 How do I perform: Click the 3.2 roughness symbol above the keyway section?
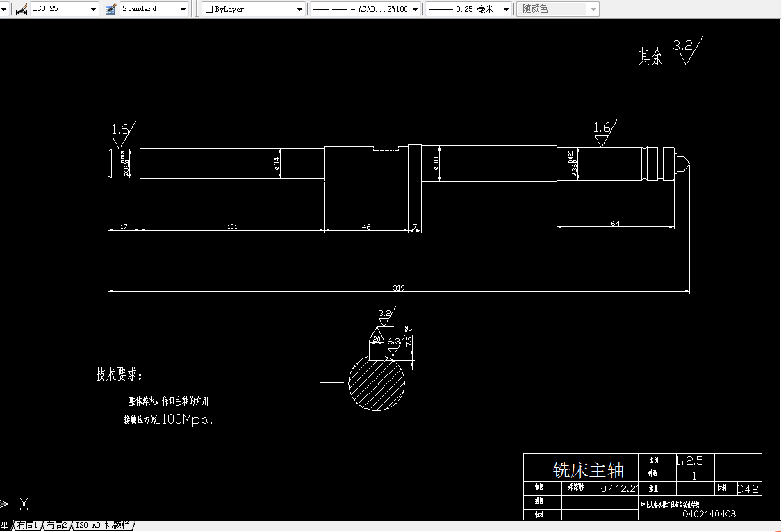pos(386,317)
